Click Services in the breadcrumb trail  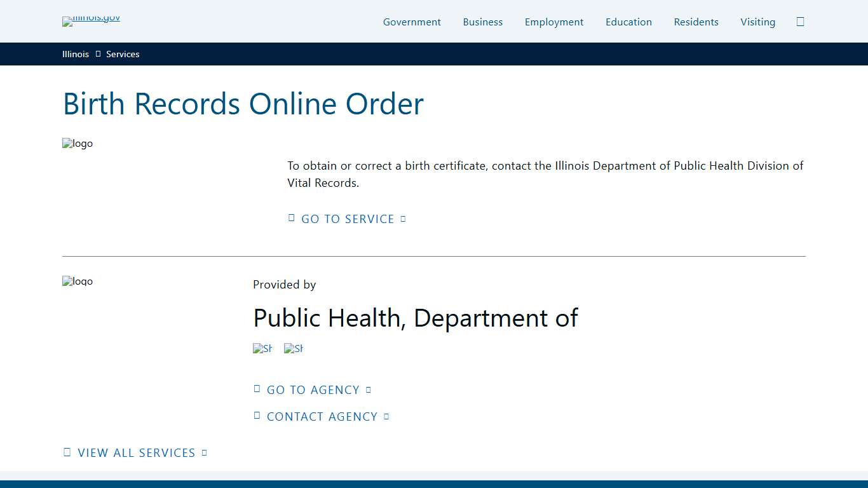tap(123, 54)
